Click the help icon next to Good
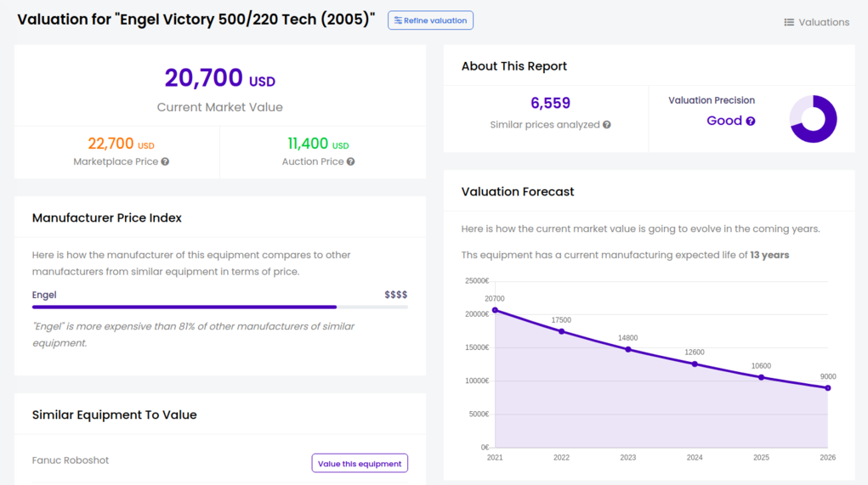The height and width of the screenshot is (485, 868). [x=751, y=121]
